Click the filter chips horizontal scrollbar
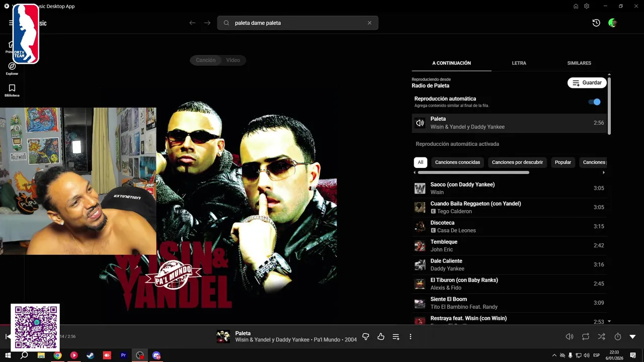 point(473,172)
